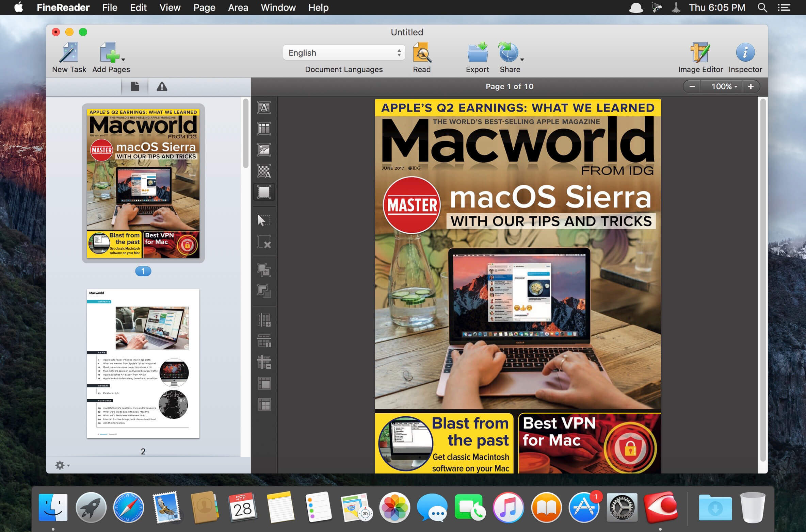Select the Table Area drawing tool
Viewport: 806px width, 532px height.
264,129
